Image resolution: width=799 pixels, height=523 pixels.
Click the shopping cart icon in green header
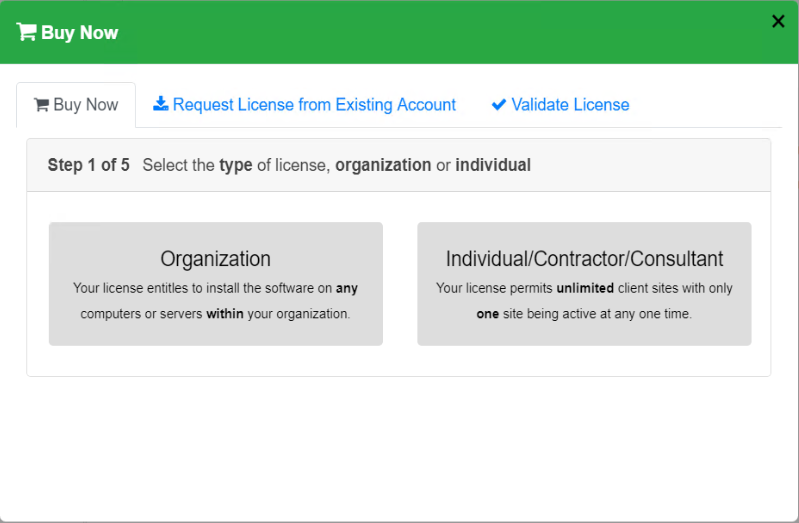26,32
